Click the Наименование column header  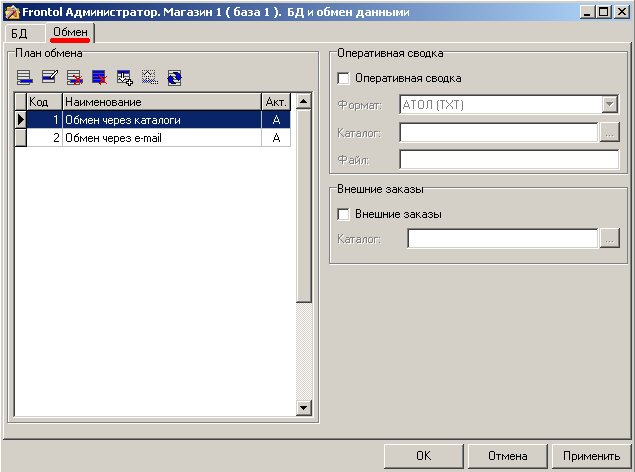[162, 102]
